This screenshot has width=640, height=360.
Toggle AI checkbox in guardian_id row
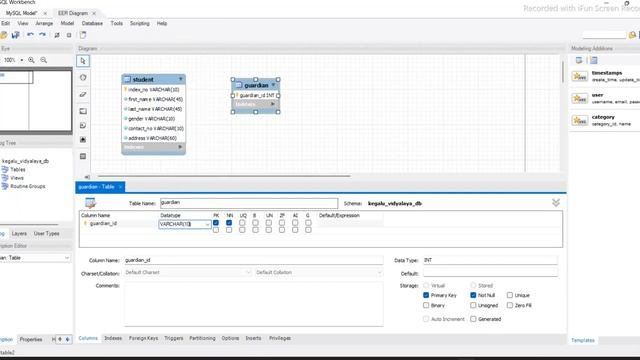pyautogui.click(x=295, y=223)
